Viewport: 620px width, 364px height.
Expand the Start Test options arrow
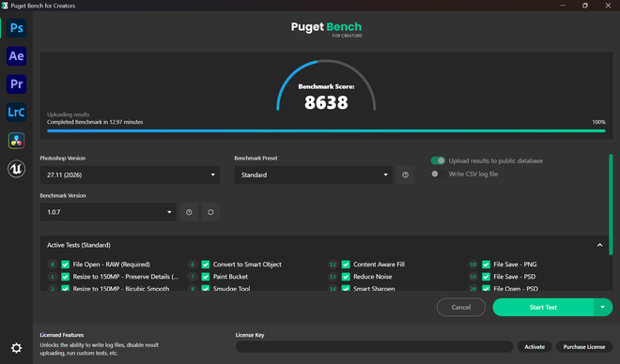coord(602,307)
